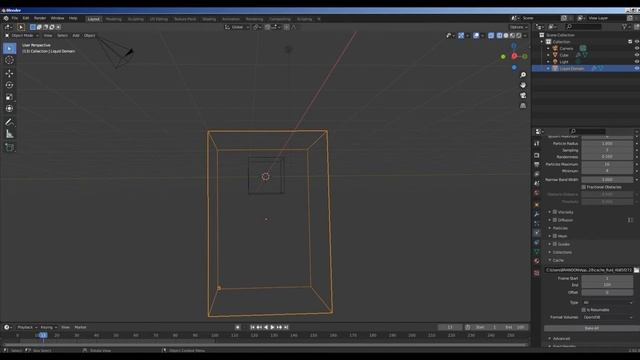Click the viewport zoom magnifier icon

coord(523,75)
